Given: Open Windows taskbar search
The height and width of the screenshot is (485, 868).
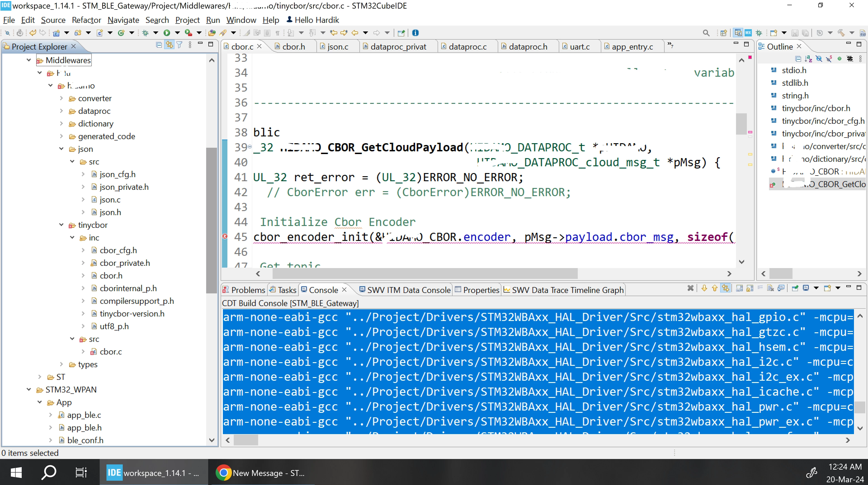Looking at the screenshot, I should pos(49,472).
